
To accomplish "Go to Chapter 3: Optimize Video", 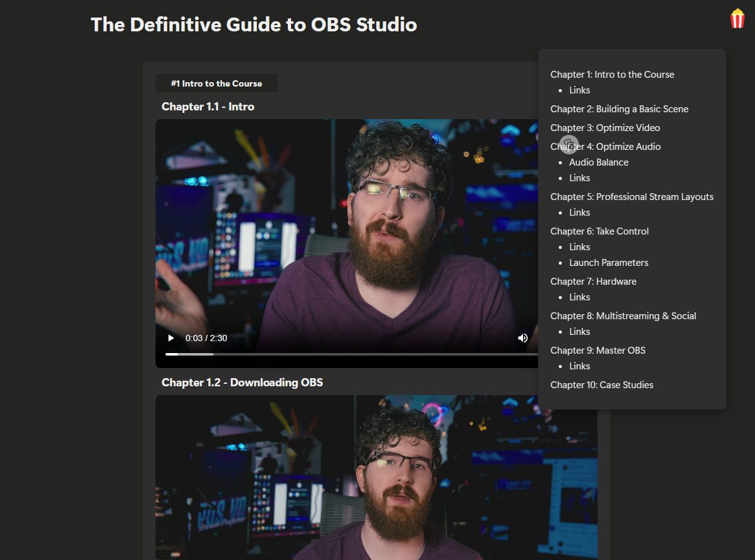I will (605, 128).
